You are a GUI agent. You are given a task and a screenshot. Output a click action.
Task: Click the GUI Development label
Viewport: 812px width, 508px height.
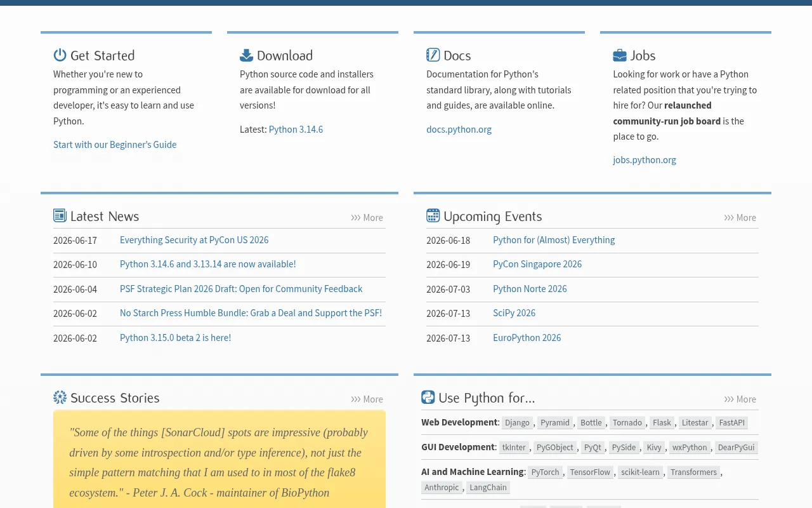458,447
